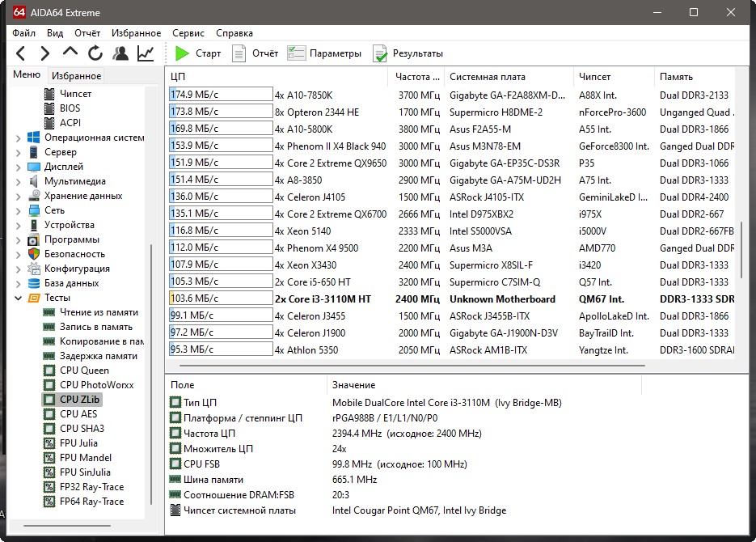This screenshot has height=542, width=756.
Task: Select the CPU PhotoWorxx test
Action: pyautogui.click(x=96, y=385)
